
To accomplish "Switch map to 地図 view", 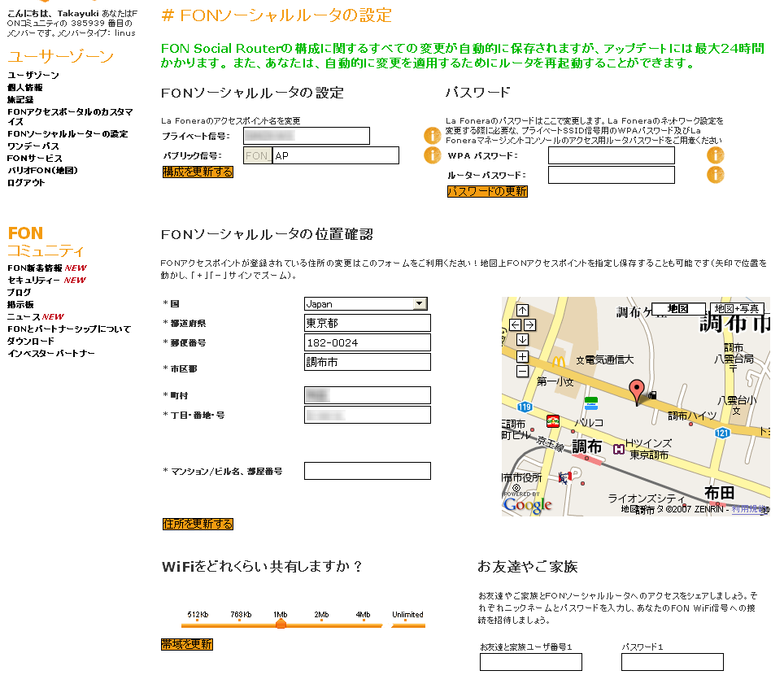I will pyautogui.click(x=678, y=308).
